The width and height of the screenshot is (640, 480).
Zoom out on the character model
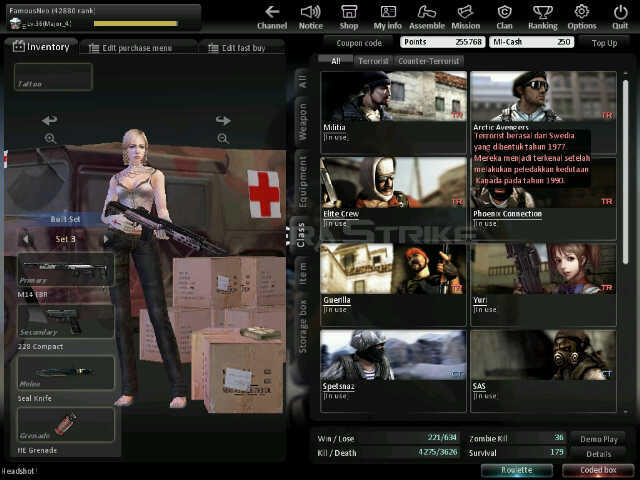click(x=223, y=138)
